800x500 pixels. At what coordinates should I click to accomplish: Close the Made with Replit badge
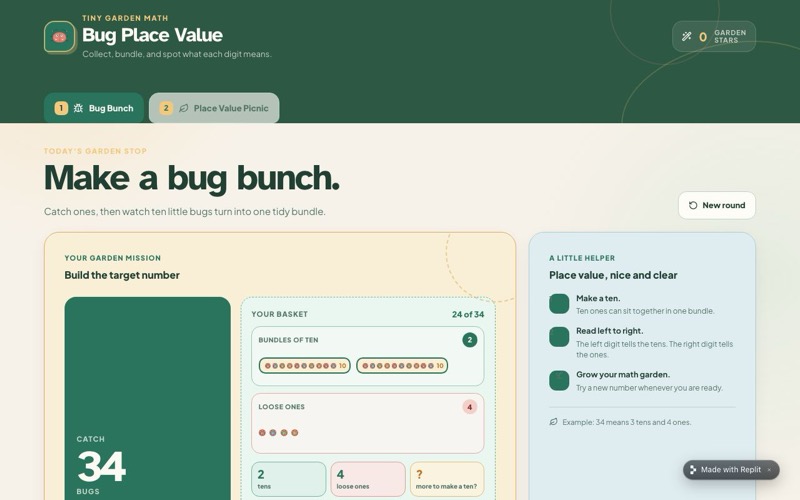click(x=769, y=470)
